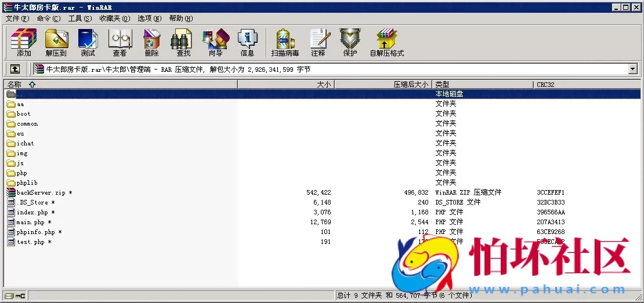Viewport: 644px width, 303px height.
Task: Open the 注释 (Comment) tool
Action: pos(319,43)
